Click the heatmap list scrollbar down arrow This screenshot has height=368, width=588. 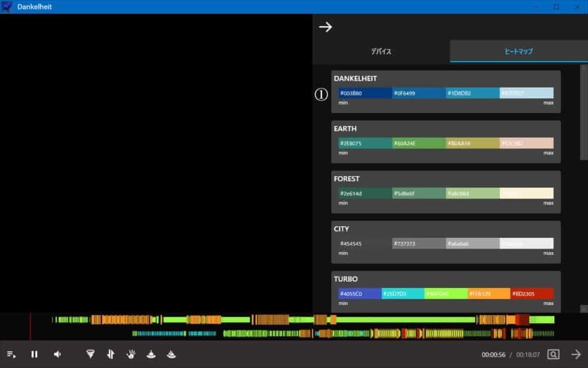(x=583, y=309)
